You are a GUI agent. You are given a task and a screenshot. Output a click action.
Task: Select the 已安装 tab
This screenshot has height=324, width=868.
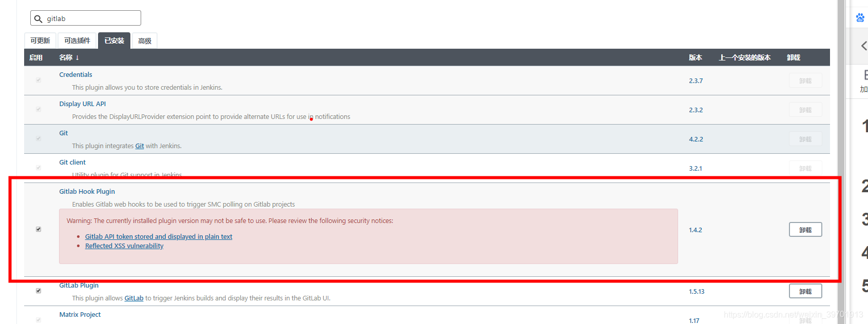pos(114,40)
